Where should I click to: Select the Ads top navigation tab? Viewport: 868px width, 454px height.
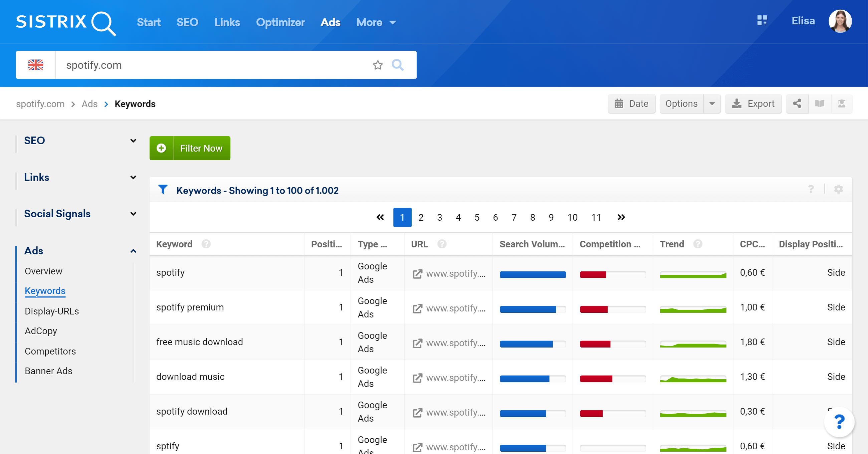(330, 22)
